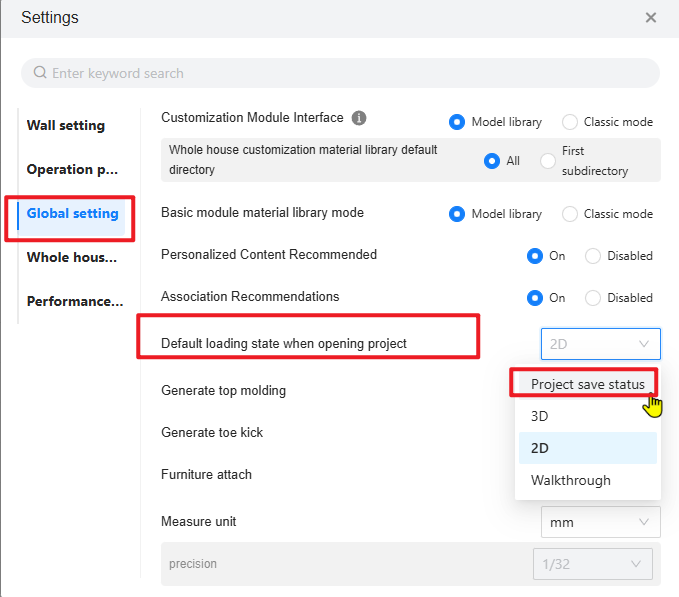The height and width of the screenshot is (597, 679).
Task: Switch to the Operation tab in sidebar
Action: coord(72,170)
